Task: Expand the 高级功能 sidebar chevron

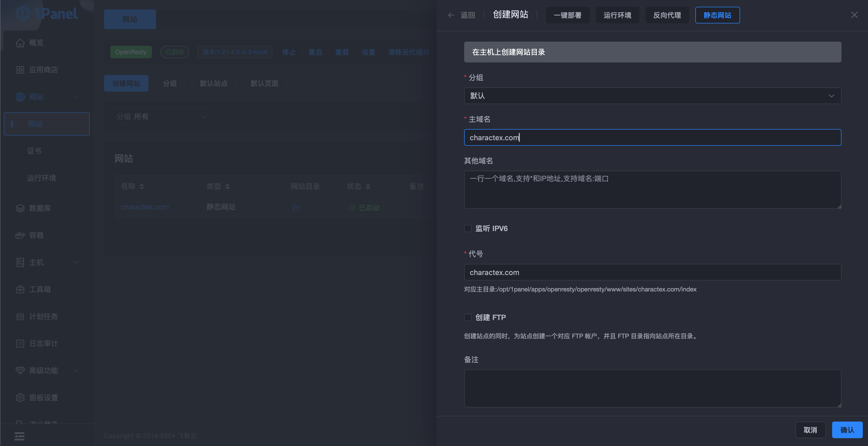Action: pos(76,371)
